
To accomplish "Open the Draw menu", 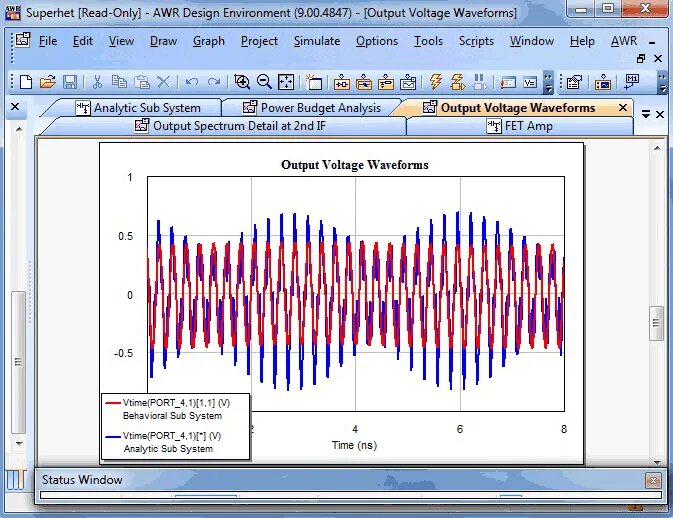I will click(x=163, y=41).
